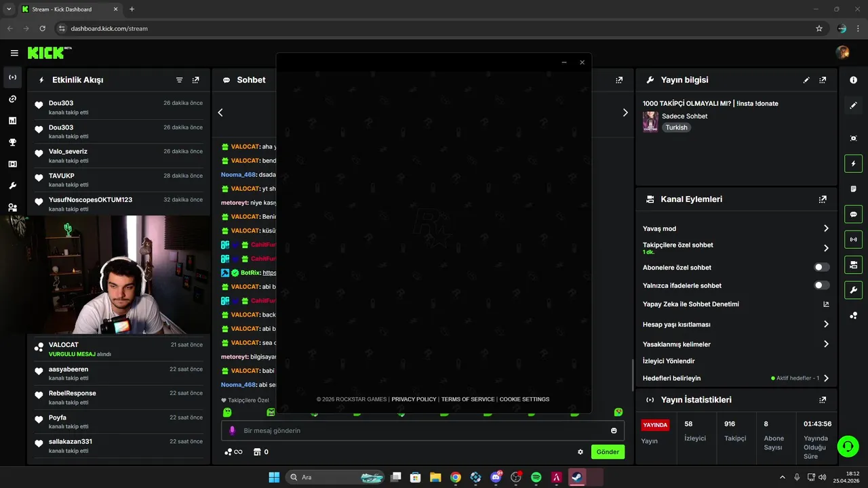Toggle chat bubble widget in right sidebar
The height and width of the screenshot is (488, 868).
point(853,214)
